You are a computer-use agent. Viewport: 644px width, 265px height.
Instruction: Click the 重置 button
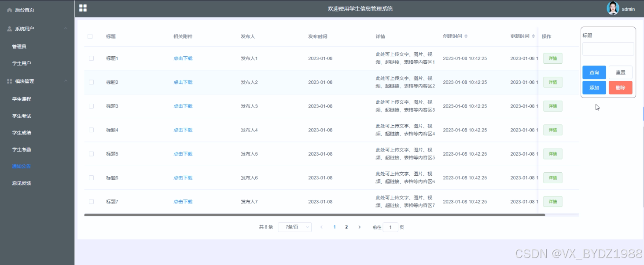621,73
